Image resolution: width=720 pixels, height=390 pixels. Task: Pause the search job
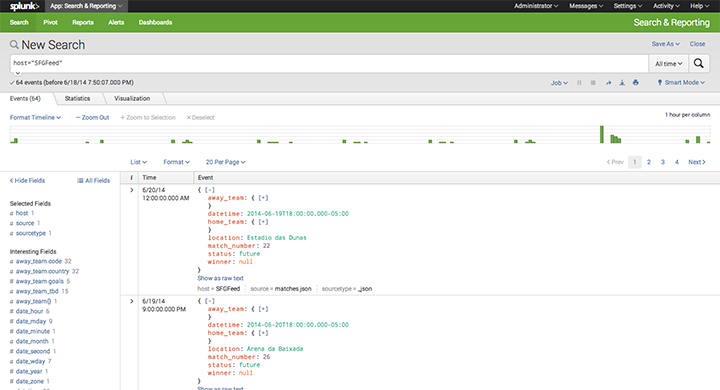pyautogui.click(x=579, y=83)
